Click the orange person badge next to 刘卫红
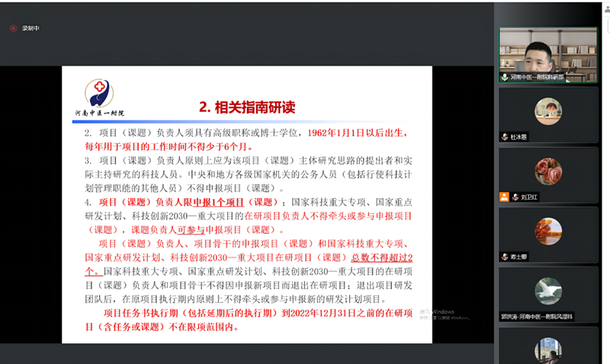 click(504, 197)
